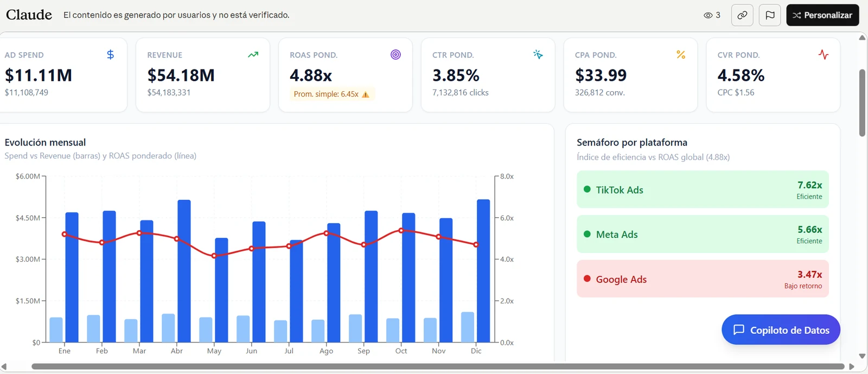The height and width of the screenshot is (374, 868).
Task: Click the 326,812 conv. text
Action: click(x=600, y=93)
